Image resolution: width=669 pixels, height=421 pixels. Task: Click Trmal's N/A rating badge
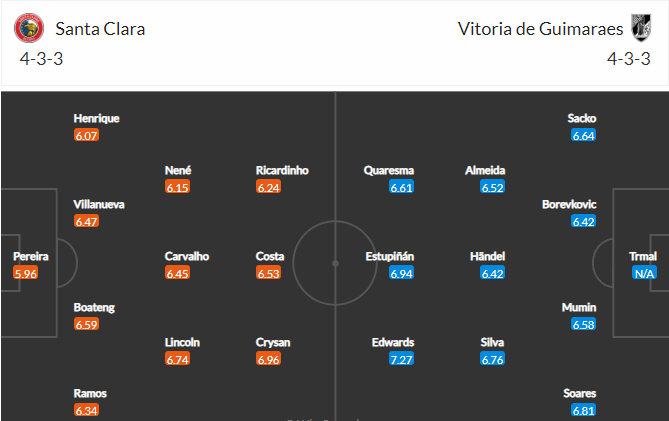coord(644,273)
